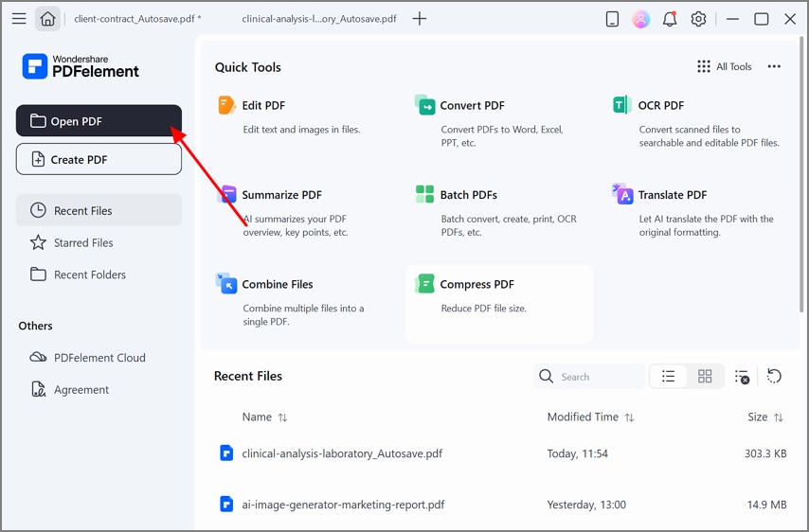
Task: Open the hamburger menu
Action: [19, 19]
